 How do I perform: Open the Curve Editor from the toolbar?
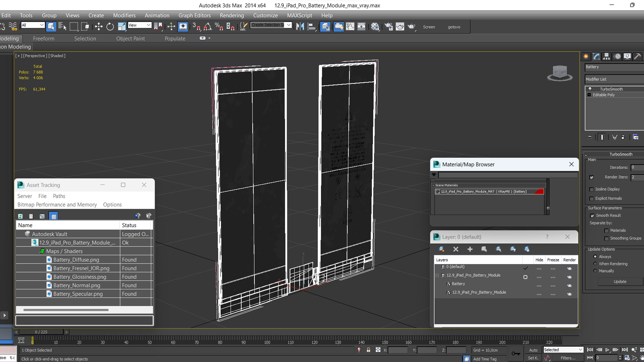coord(350,27)
